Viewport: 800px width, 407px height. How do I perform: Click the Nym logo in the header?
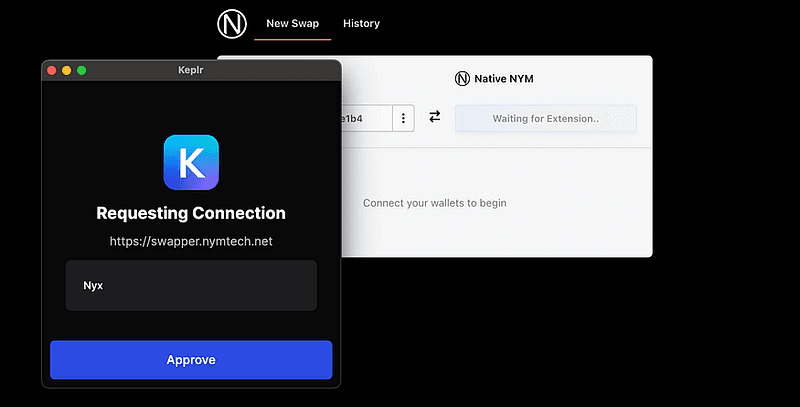[x=231, y=23]
